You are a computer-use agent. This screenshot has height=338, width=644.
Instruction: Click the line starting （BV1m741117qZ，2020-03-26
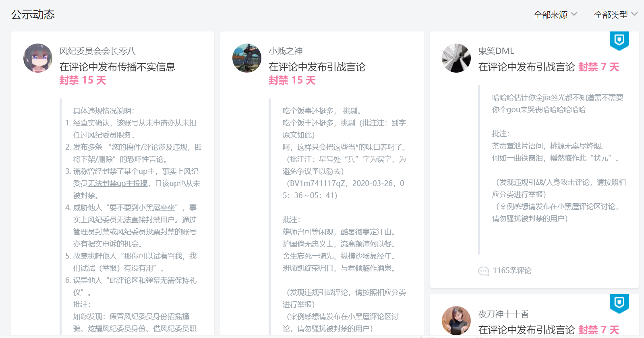tap(344, 184)
